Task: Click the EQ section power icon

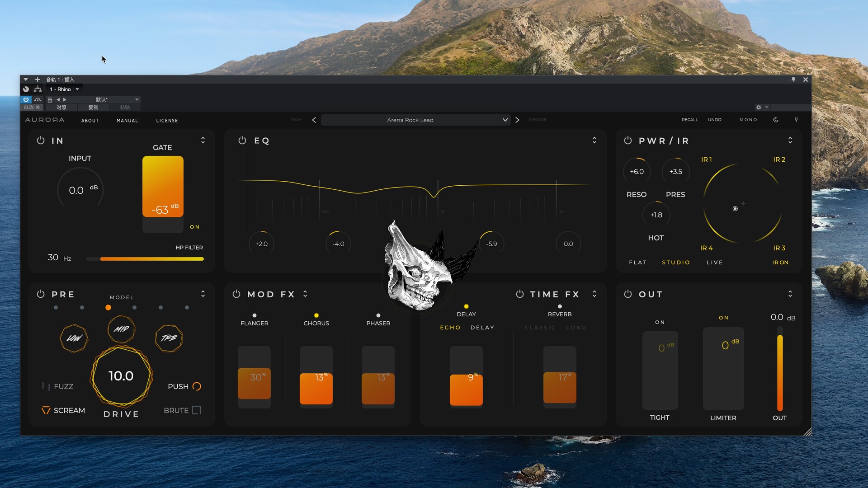Action: (x=242, y=141)
